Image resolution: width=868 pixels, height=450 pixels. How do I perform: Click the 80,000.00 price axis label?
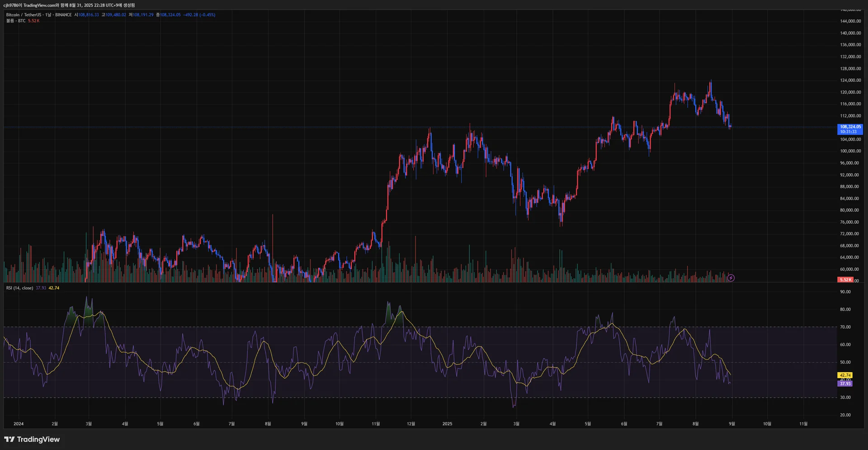pos(849,210)
